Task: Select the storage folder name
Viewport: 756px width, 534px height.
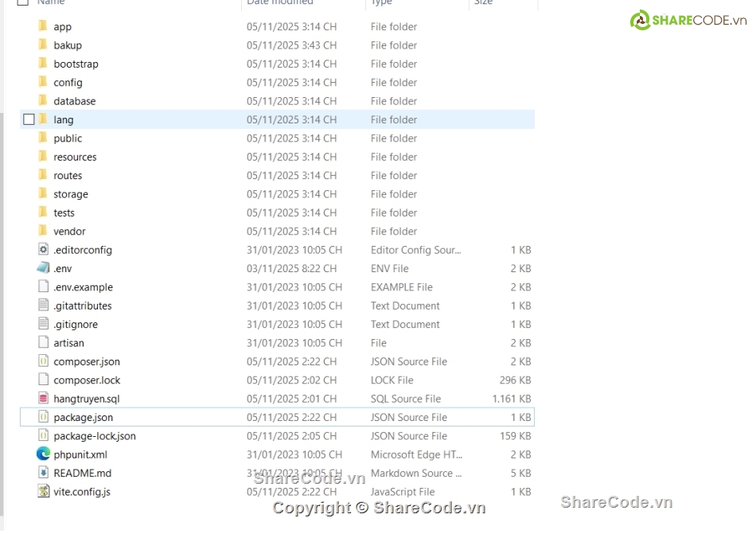Action: [x=71, y=194]
